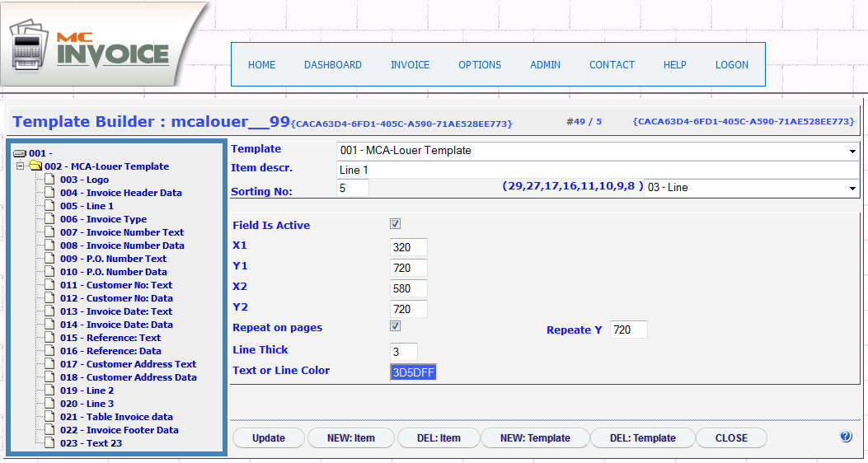The height and width of the screenshot is (463, 868).
Task: Click the Y1 input field
Action: 409,268
